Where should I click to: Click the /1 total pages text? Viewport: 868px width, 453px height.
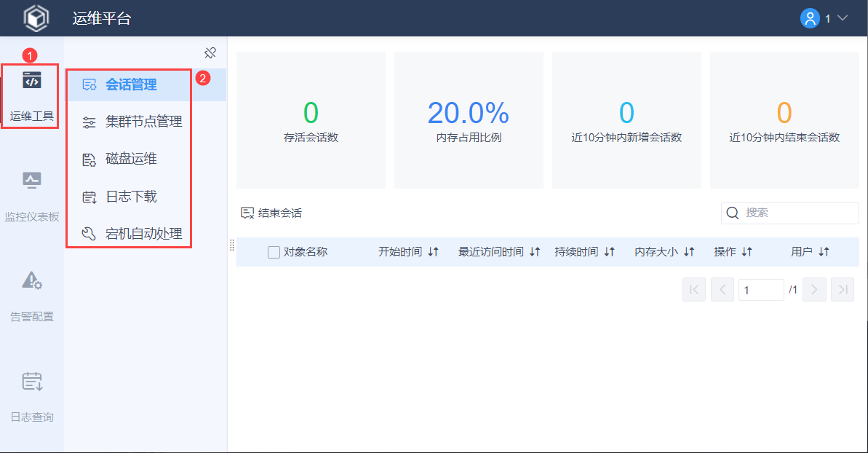(x=793, y=290)
